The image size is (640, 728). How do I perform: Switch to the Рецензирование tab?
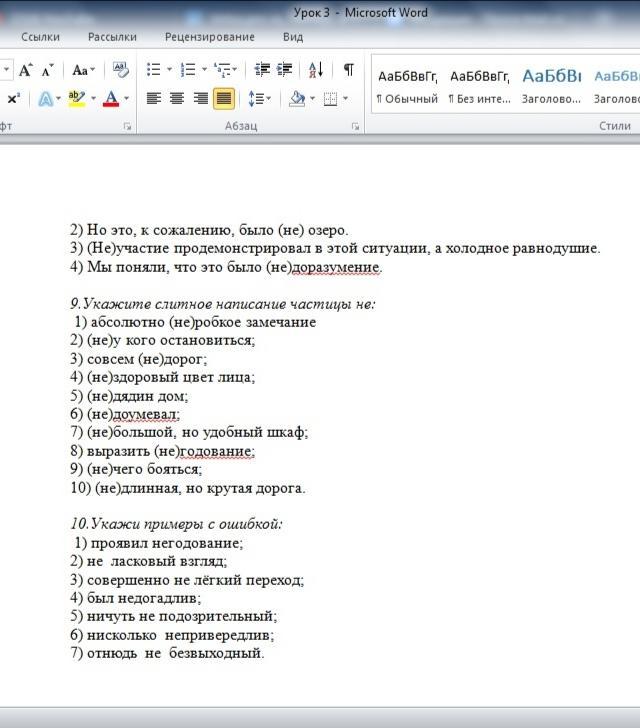coord(209,37)
